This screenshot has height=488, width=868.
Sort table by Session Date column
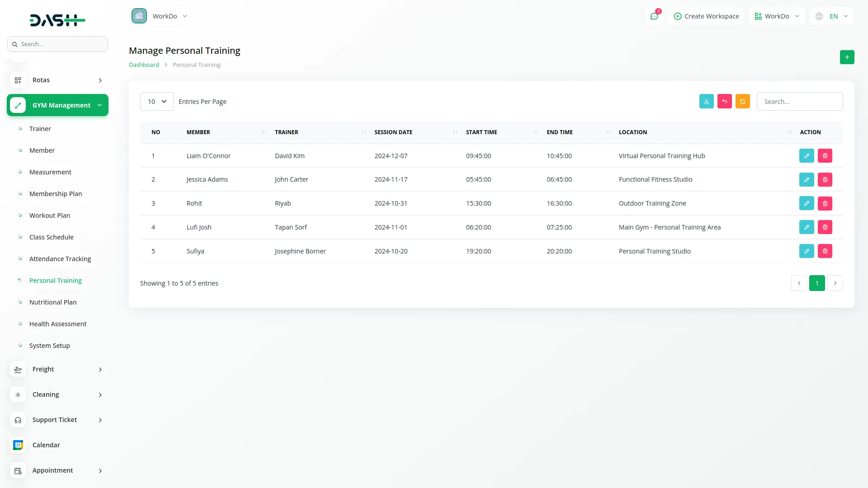(x=393, y=132)
